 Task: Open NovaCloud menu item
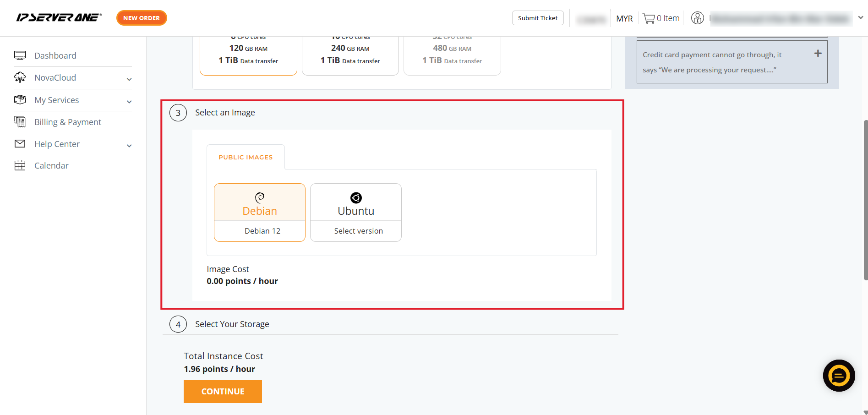click(x=55, y=77)
